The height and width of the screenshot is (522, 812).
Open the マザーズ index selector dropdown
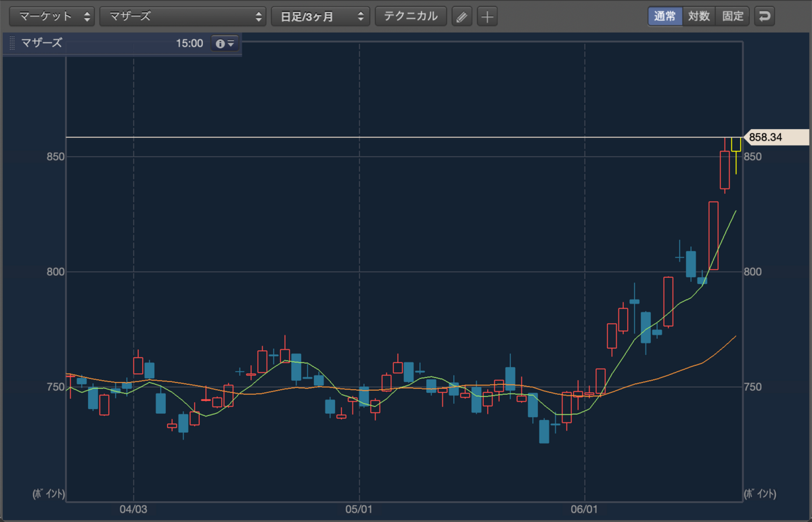click(x=183, y=16)
